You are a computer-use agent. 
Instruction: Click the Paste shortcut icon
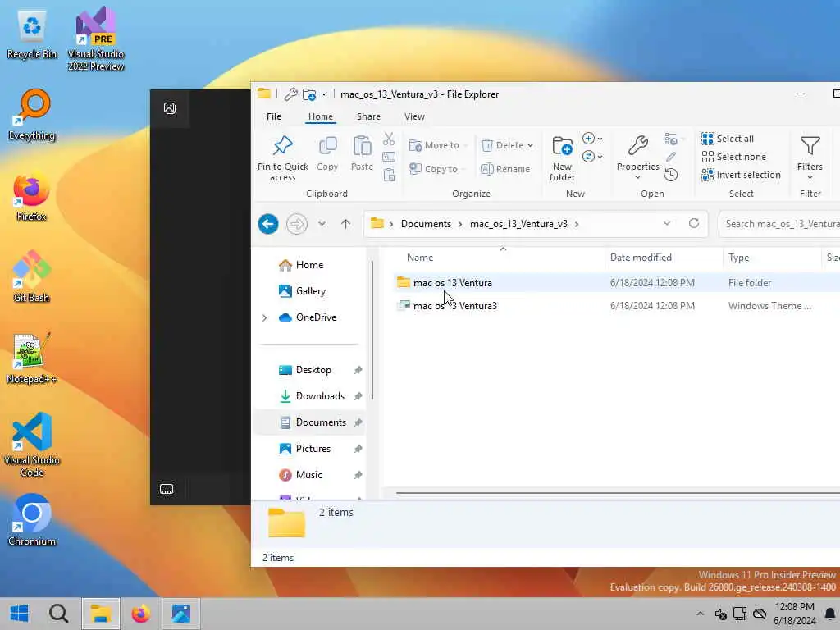coord(389,175)
